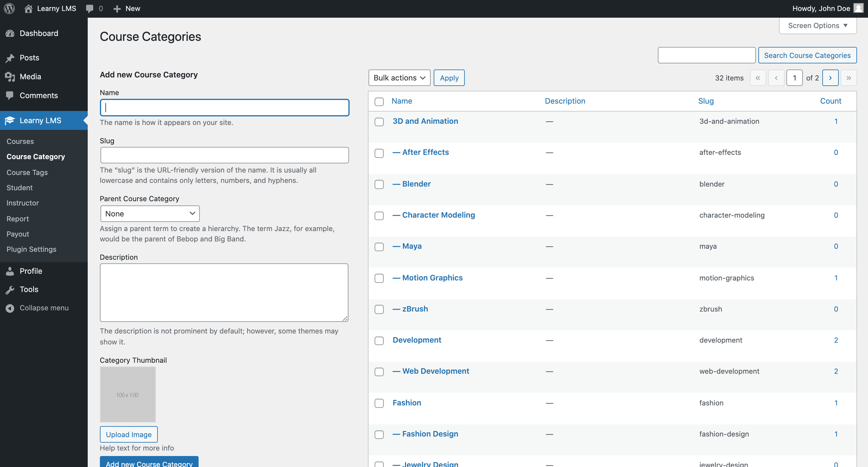Open the comments bubble icon in admin bar
This screenshot has height=467, width=868.
click(x=90, y=9)
